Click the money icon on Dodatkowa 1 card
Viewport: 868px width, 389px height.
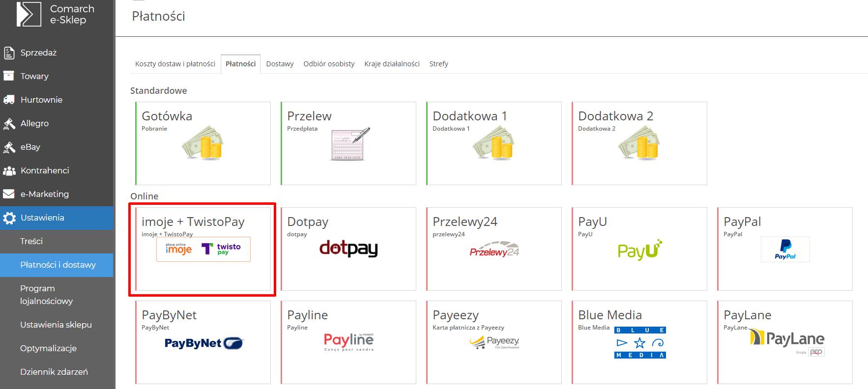click(494, 142)
